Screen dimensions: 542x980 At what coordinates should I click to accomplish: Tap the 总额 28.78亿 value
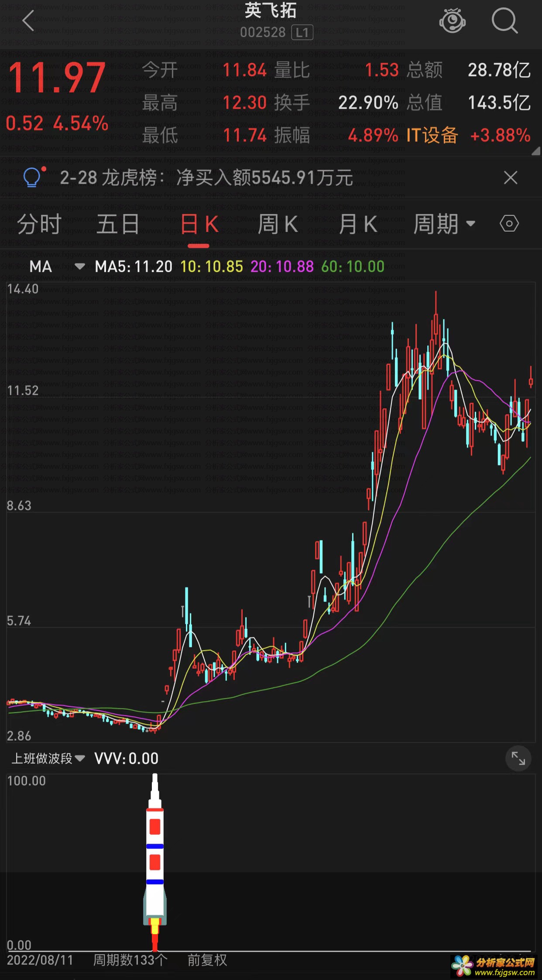pos(499,70)
